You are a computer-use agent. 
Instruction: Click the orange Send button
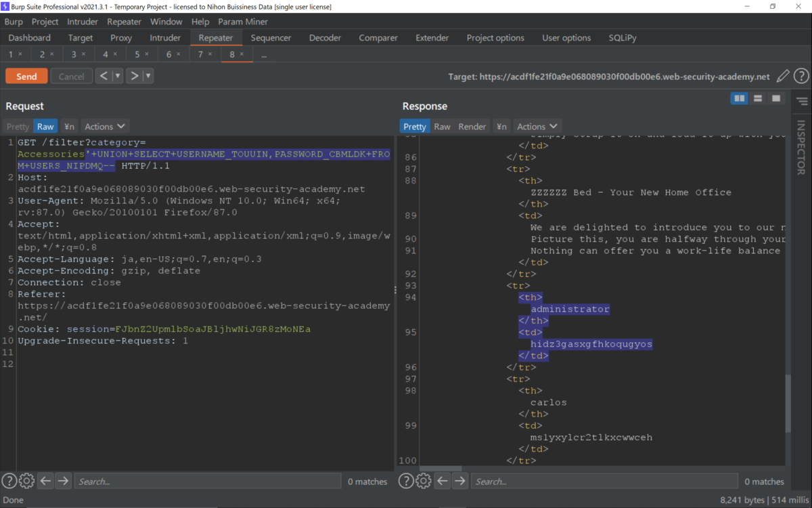[x=26, y=76]
